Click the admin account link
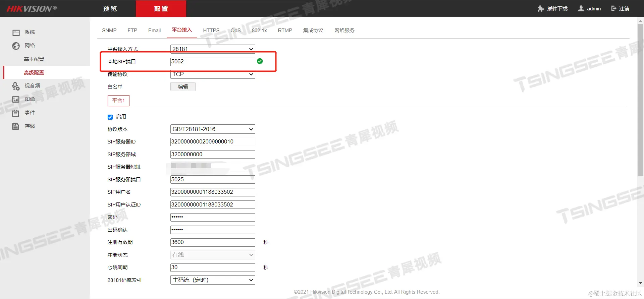644x299 pixels. pyautogui.click(x=594, y=9)
